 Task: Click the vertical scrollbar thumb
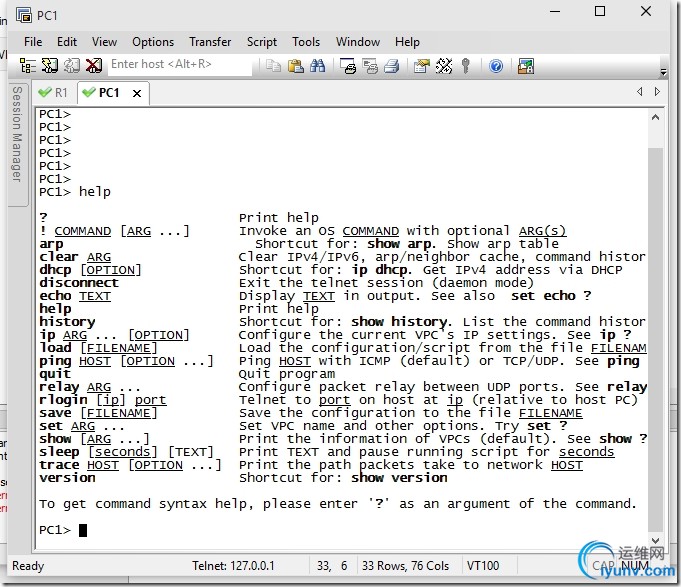(x=655, y=339)
